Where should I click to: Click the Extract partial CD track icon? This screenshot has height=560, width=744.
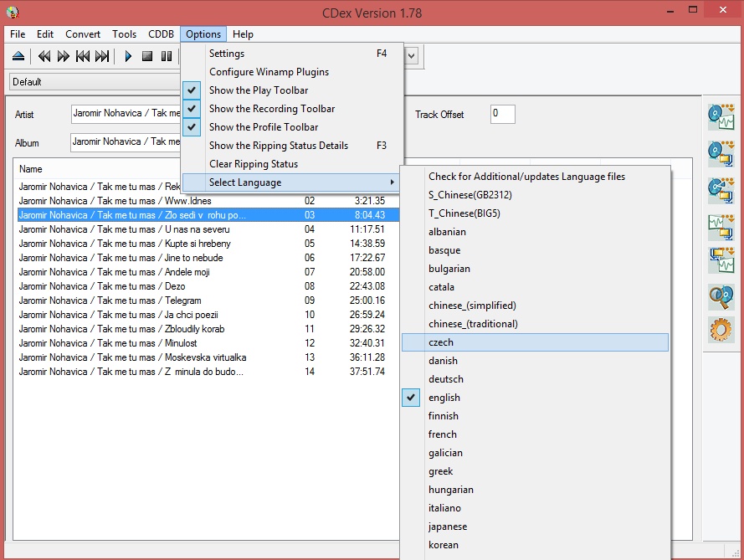click(720, 190)
